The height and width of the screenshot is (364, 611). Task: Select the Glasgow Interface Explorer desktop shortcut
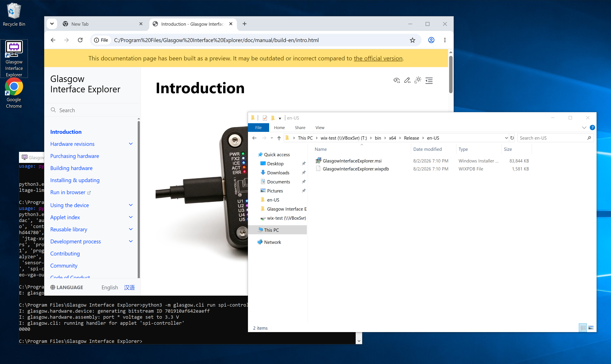14,59
